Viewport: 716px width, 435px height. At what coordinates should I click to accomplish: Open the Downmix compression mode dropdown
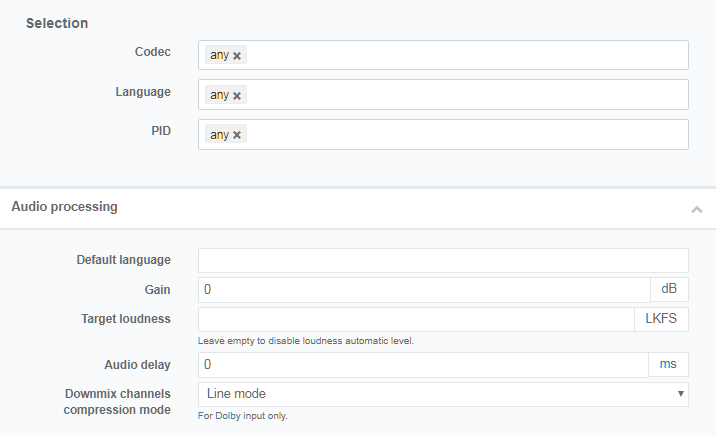[443, 394]
